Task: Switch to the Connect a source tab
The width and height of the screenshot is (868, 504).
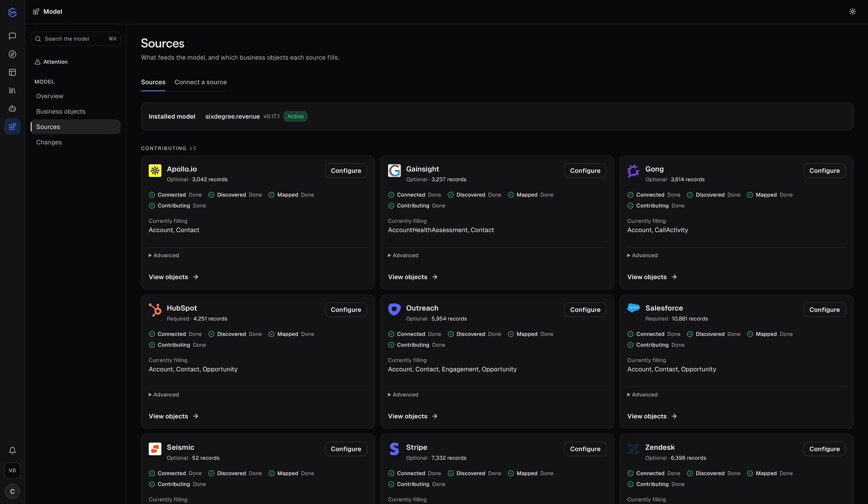Action: point(200,82)
